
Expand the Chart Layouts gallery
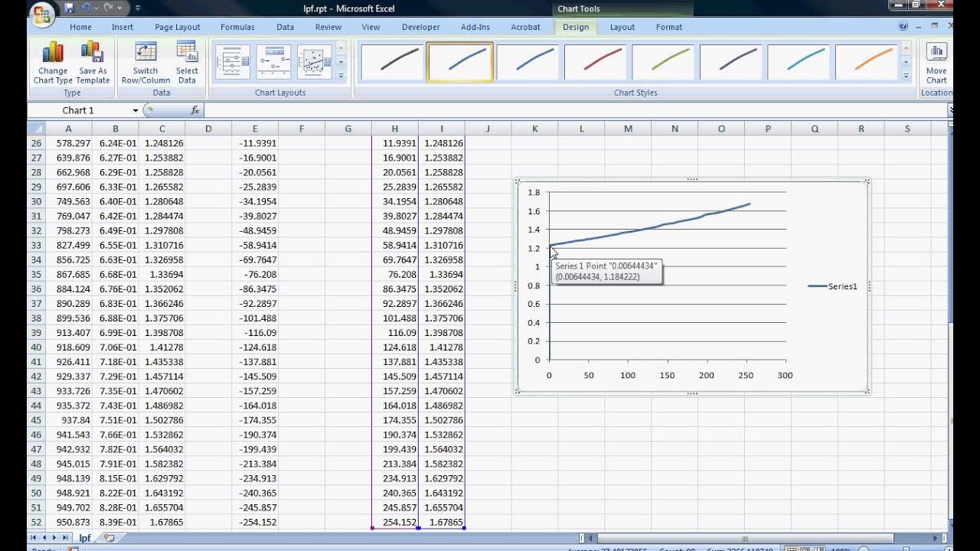point(341,76)
